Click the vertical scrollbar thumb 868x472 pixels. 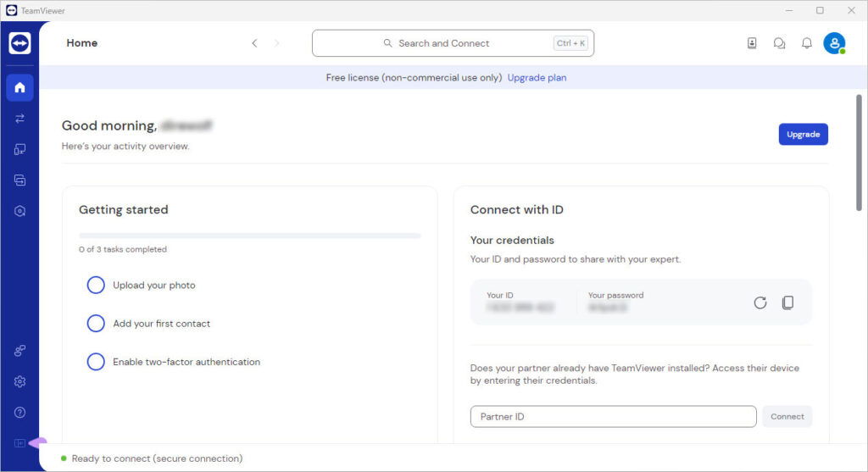click(x=859, y=153)
